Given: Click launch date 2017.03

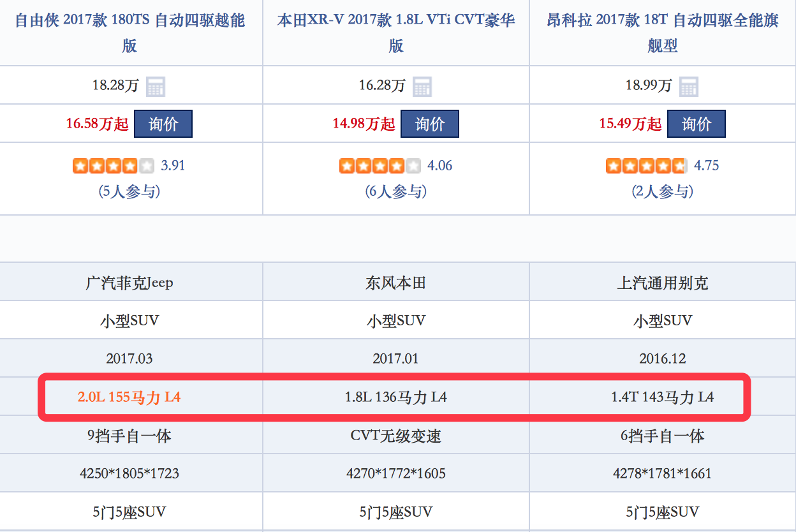Looking at the screenshot, I should [129, 358].
